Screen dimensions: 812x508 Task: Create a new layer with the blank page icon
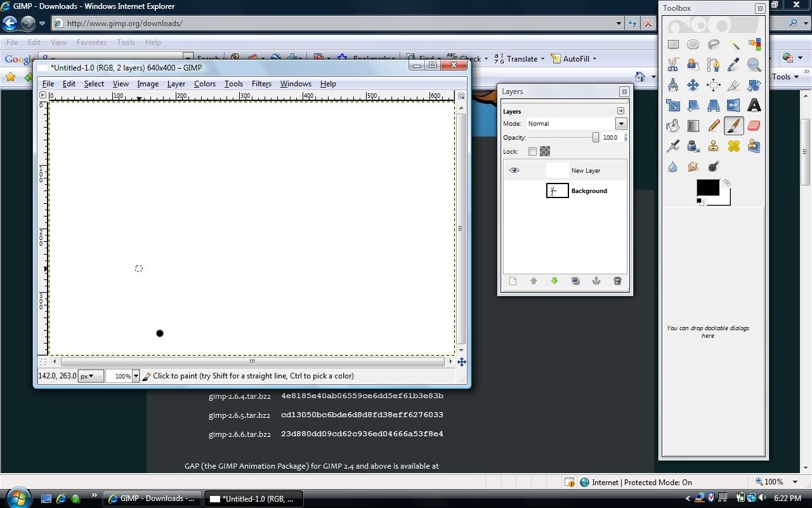point(513,281)
